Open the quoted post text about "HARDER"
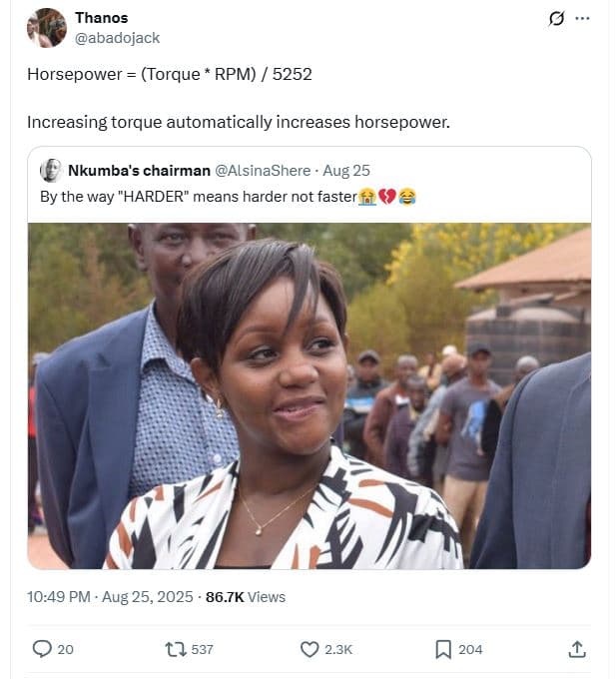 click(x=198, y=197)
